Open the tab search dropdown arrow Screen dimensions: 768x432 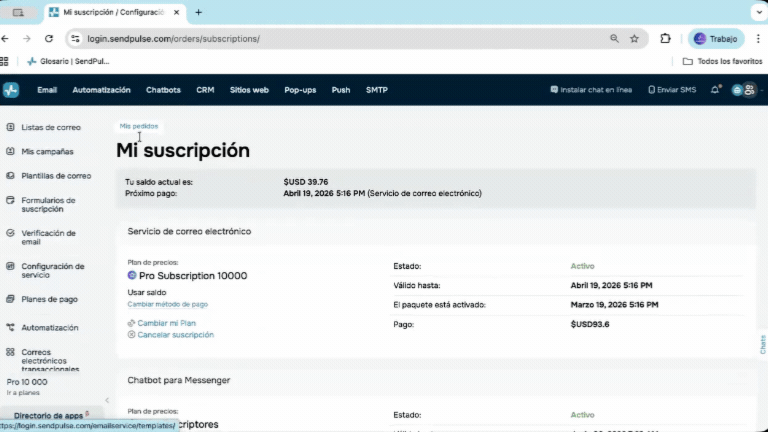coord(758,12)
